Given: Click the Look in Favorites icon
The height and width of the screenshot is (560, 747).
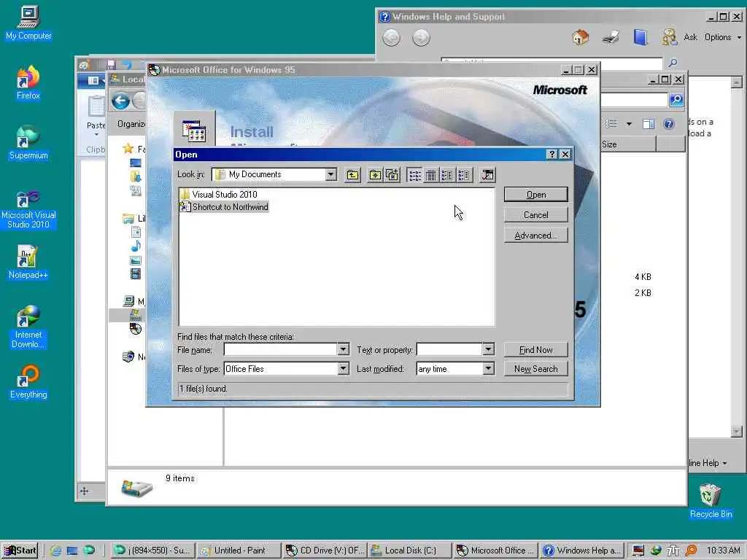Looking at the screenshot, I should coord(376,175).
